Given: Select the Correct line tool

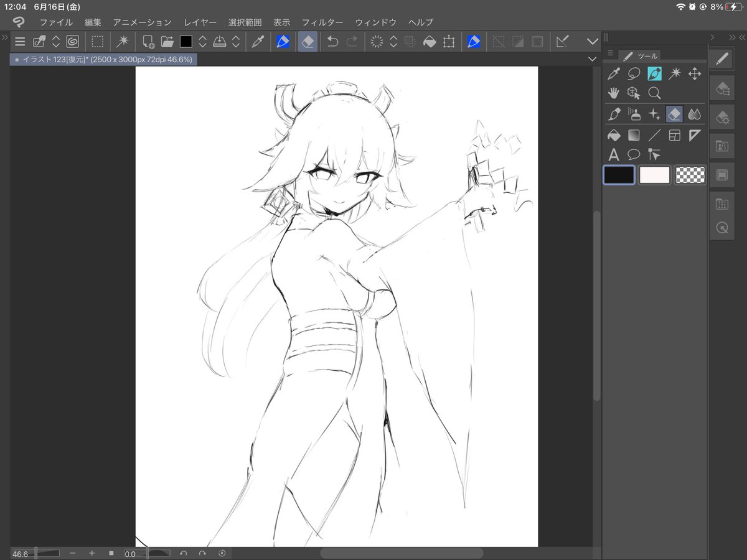Looking at the screenshot, I should tap(654, 154).
